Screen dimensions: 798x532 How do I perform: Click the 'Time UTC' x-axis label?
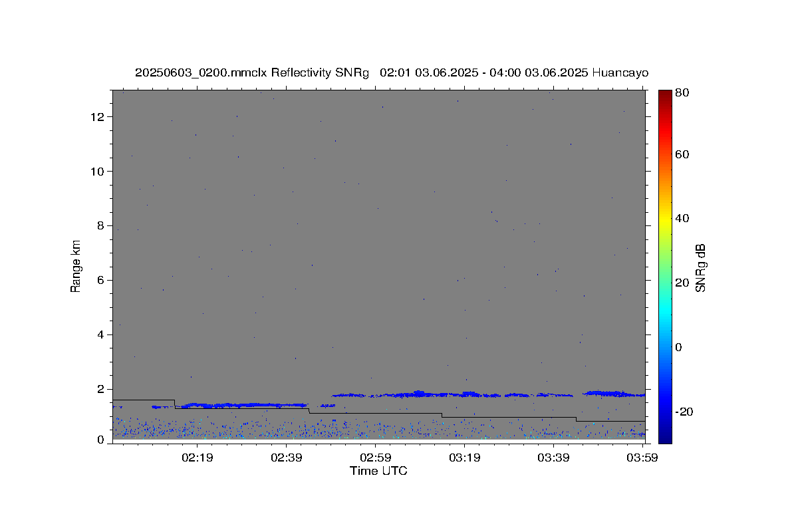(378, 471)
